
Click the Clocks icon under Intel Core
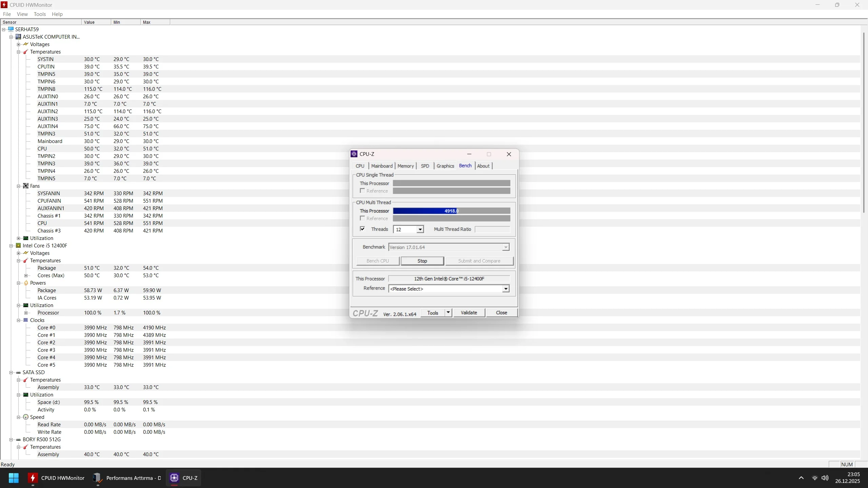click(26, 320)
